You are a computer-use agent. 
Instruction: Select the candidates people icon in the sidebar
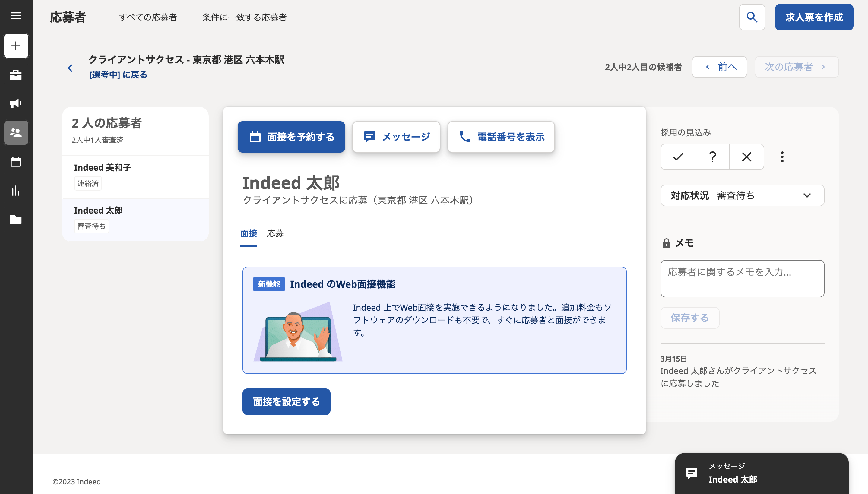click(x=16, y=133)
